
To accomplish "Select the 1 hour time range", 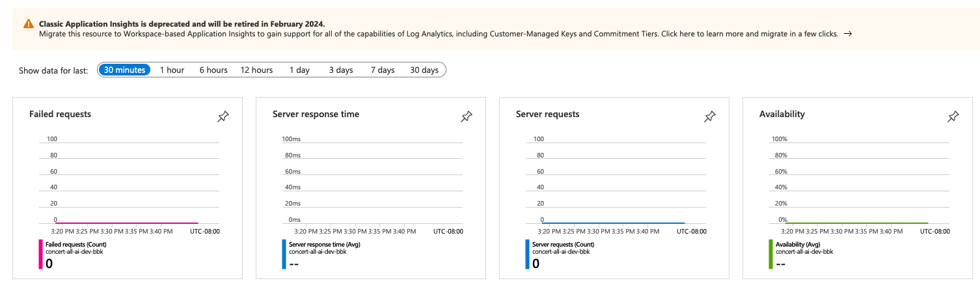I will [172, 70].
